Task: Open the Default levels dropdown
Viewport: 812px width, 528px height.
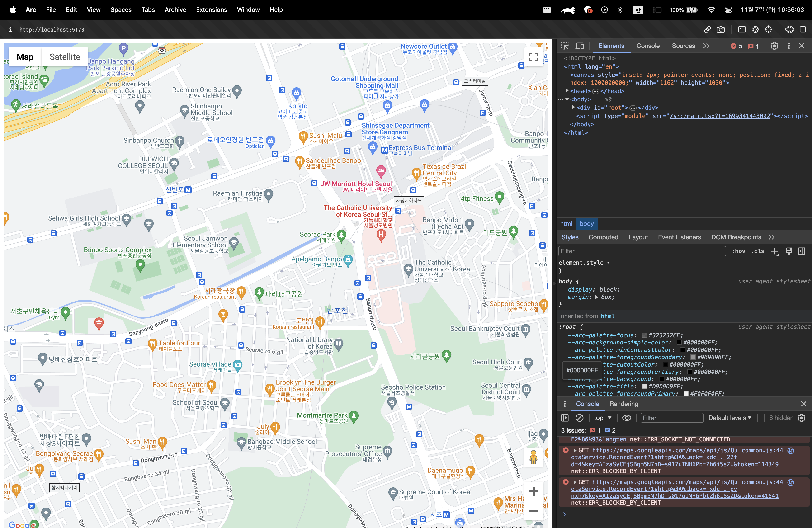Action: pos(729,418)
